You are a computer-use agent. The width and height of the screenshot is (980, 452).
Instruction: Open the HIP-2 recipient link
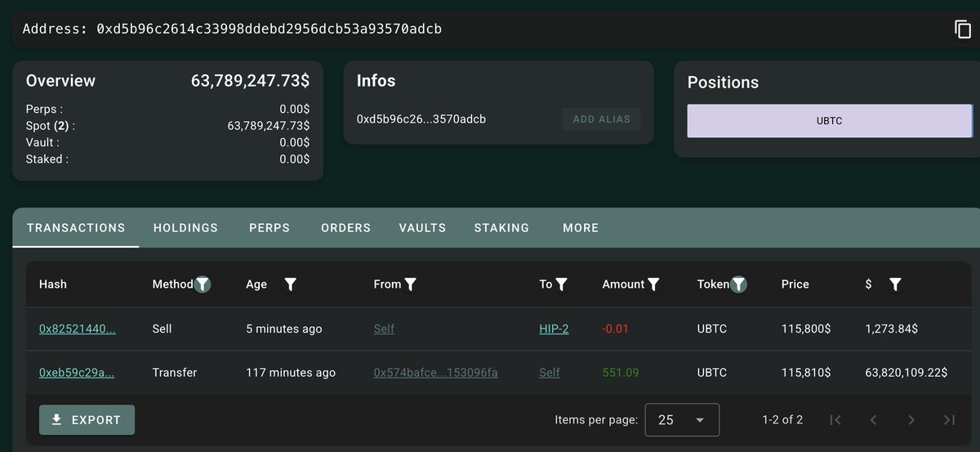(554, 329)
